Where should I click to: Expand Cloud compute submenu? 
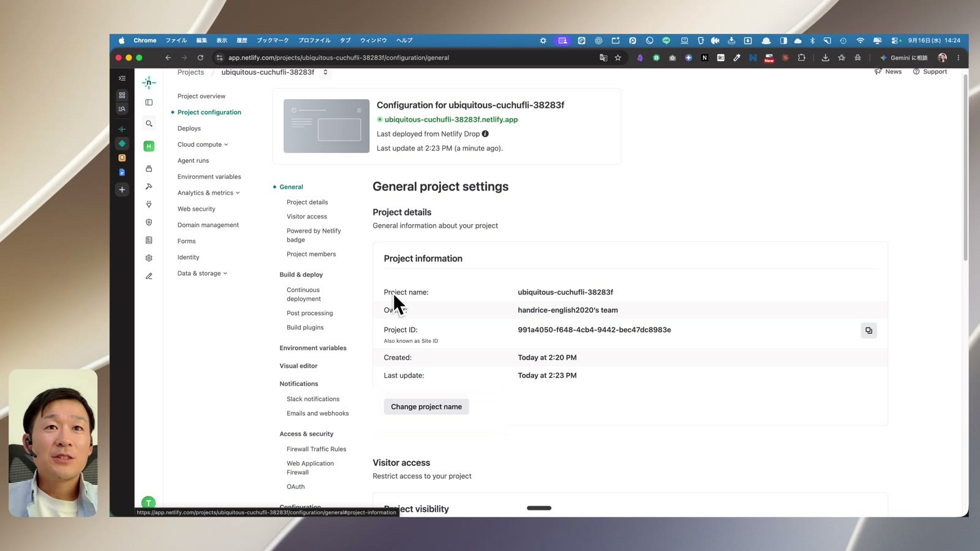[203, 144]
